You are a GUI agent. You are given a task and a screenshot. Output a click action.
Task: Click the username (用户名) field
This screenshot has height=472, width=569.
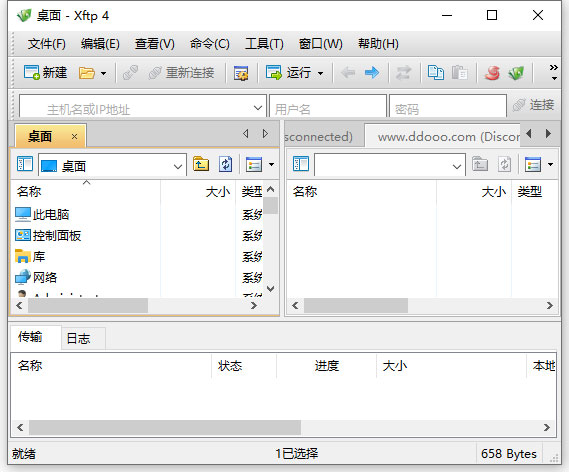(328, 107)
